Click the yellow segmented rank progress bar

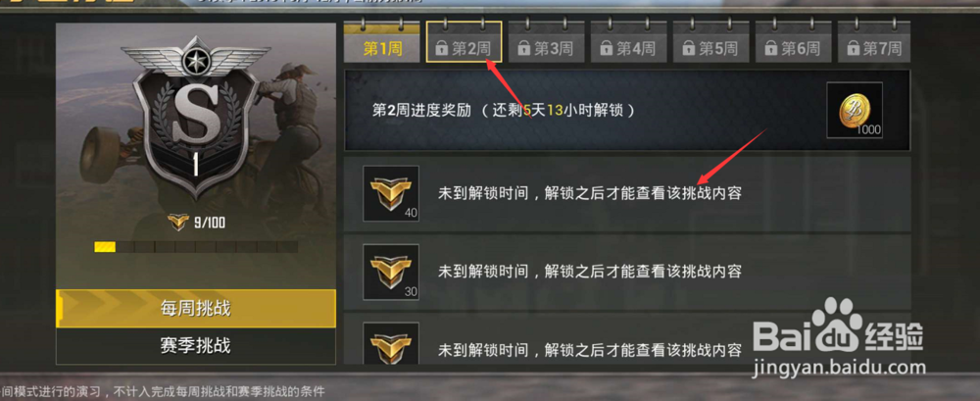pos(196,247)
